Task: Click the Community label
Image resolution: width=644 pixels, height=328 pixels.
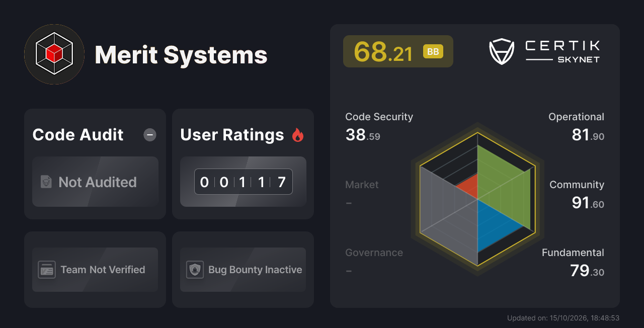Action: 577,185
